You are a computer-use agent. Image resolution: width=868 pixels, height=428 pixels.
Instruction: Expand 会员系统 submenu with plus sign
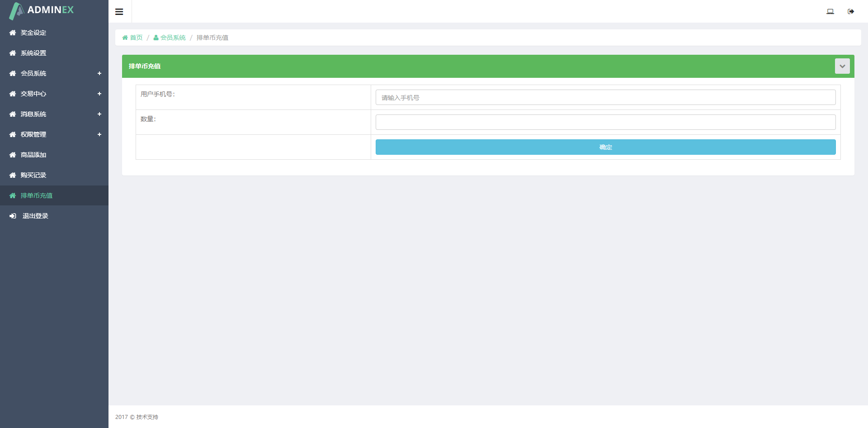click(x=99, y=73)
